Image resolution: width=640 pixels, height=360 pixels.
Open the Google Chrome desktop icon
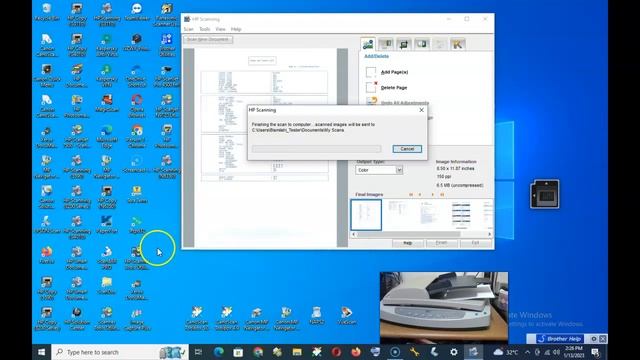137,136
